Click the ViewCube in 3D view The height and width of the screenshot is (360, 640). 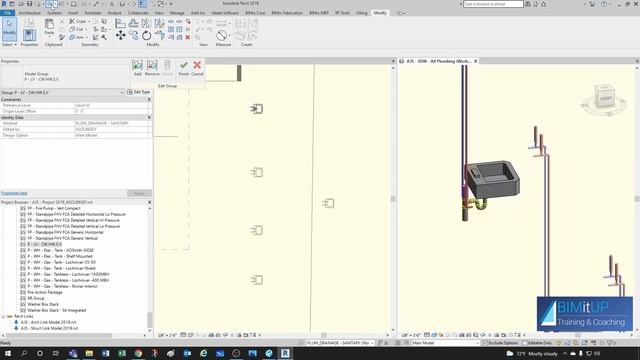pyautogui.click(x=604, y=97)
